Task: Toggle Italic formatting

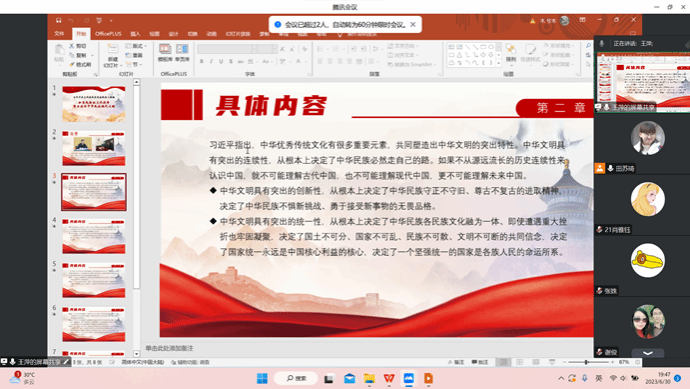Action: click(211, 61)
